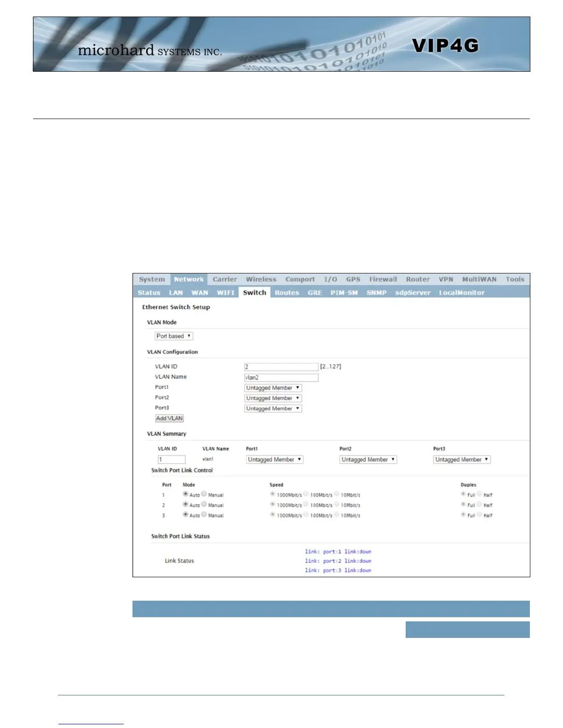Open the I/O tab
Image resolution: width=563 pixels, height=728 pixels.
click(330, 279)
